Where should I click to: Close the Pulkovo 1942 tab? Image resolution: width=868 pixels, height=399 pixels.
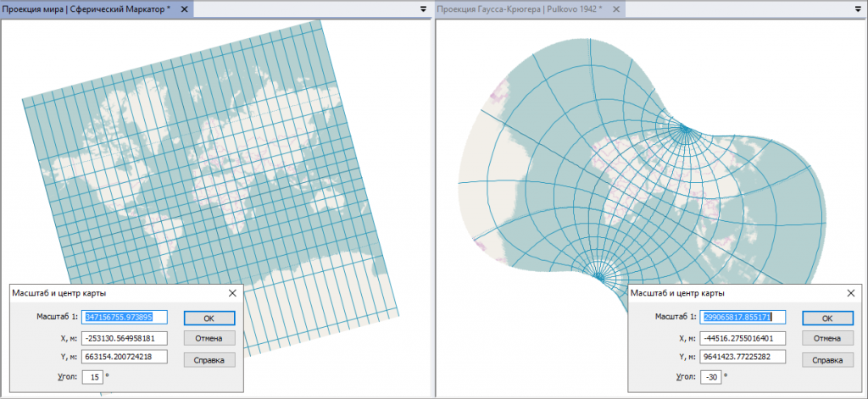click(615, 8)
